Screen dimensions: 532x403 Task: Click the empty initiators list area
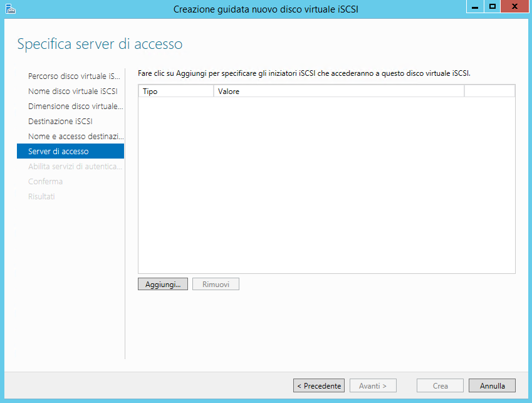pos(326,185)
